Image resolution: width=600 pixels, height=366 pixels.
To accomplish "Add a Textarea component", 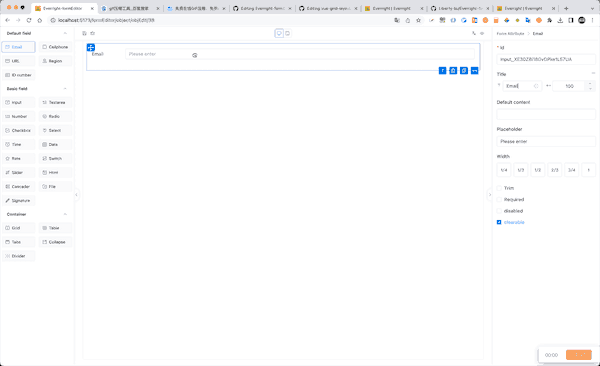I will (x=55, y=103).
